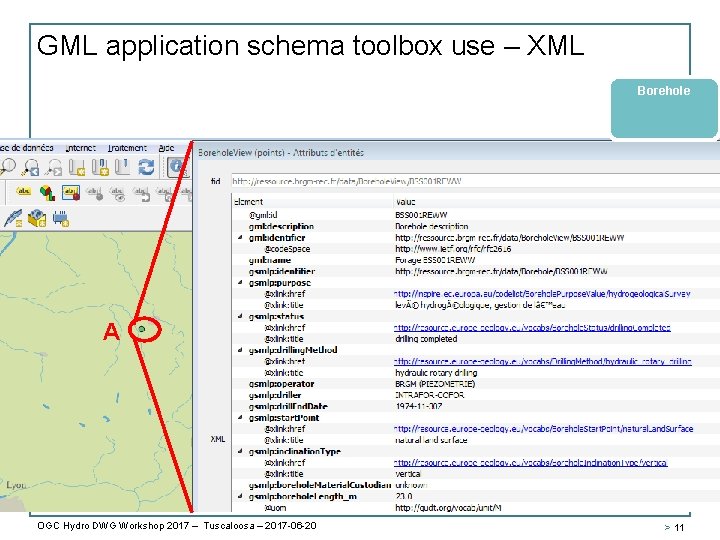Screen dimensions: 720x540
Task: Collapse the gsmlp:drillingMethod node
Action: [240, 350]
